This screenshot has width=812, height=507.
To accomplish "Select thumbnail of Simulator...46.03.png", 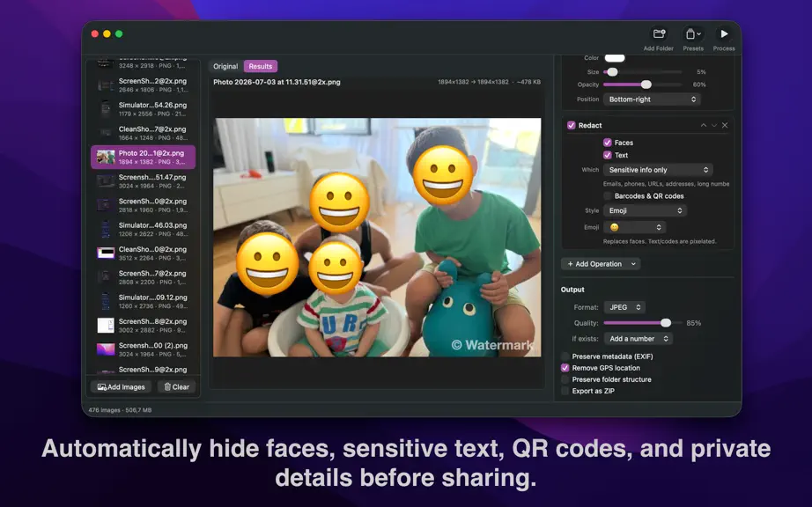I will 106,229.
